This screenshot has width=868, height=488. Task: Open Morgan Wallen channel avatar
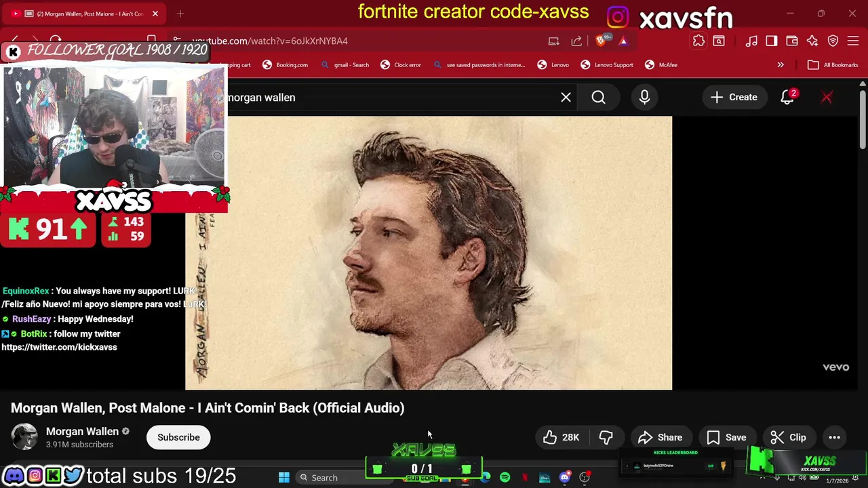24,437
